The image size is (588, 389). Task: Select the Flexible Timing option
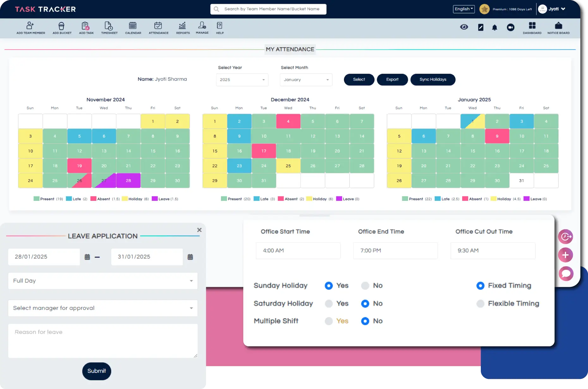point(480,304)
